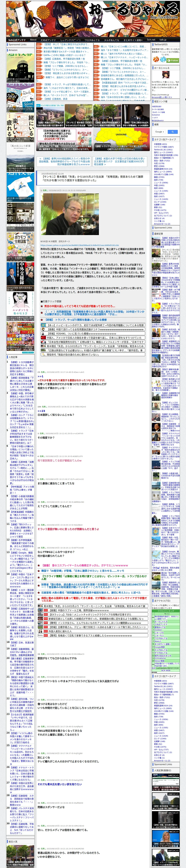
Task: Open the https://uchineko.jp profile link
Action: pyautogui.click(x=161, y=95)
